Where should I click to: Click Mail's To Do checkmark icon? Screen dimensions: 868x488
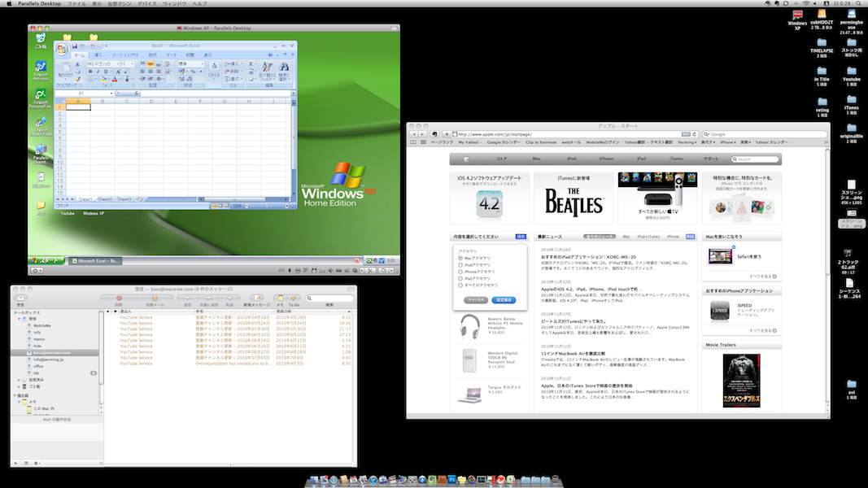coord(294,298)
